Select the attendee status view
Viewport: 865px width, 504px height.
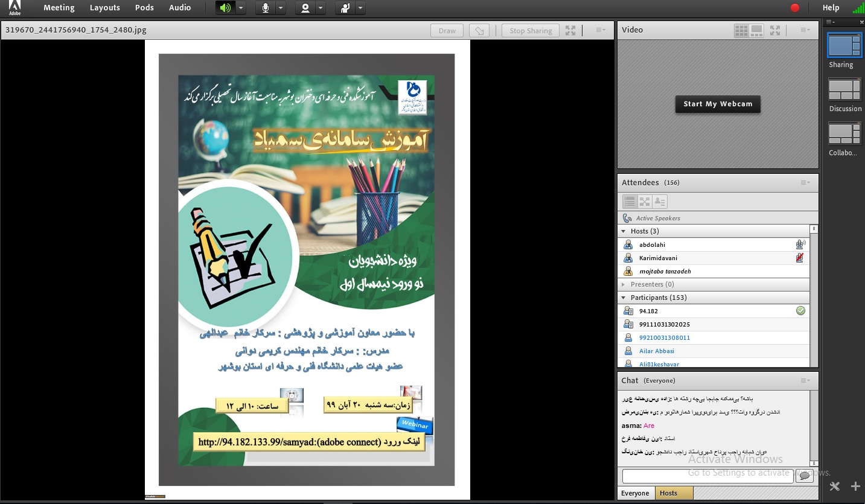click(660, 202)
